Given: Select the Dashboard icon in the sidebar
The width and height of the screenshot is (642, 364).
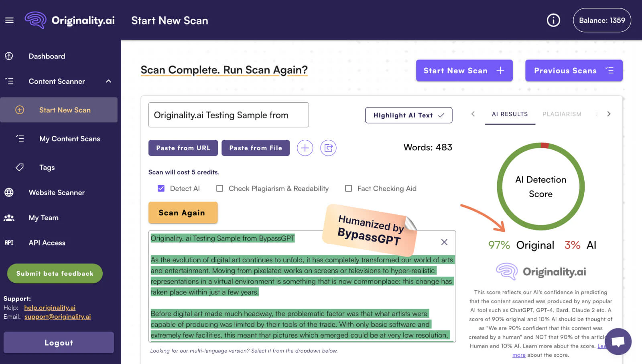Looking at the screenshot, I should click(9, 56).
